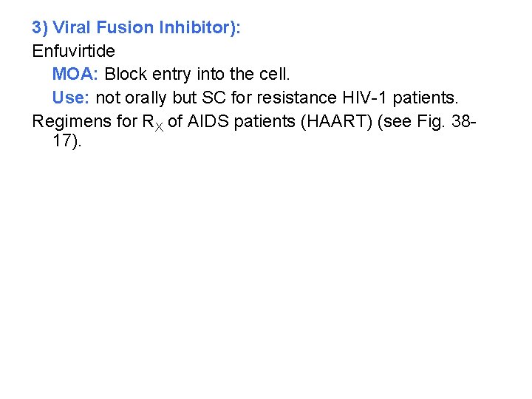
Task: Click the word "cell." ending the MOA line
Action: coord(274,74)
